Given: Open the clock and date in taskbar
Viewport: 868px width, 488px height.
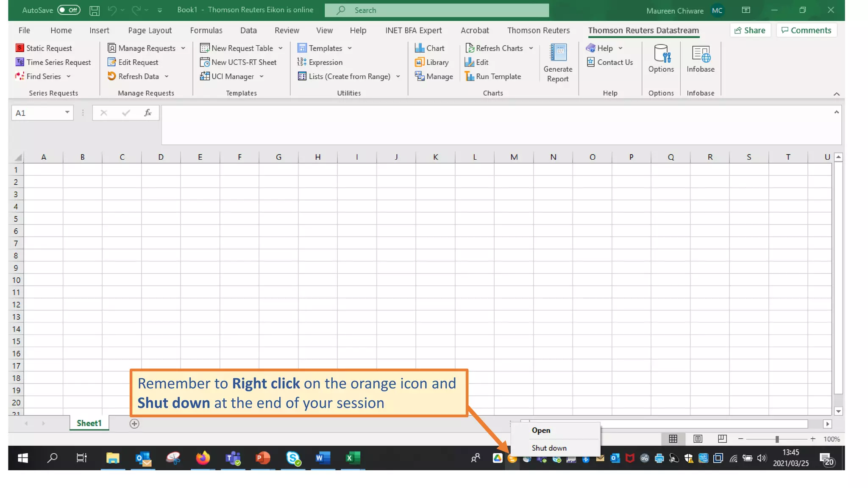Looking at the screenshot, I should [x=790, y=458].
